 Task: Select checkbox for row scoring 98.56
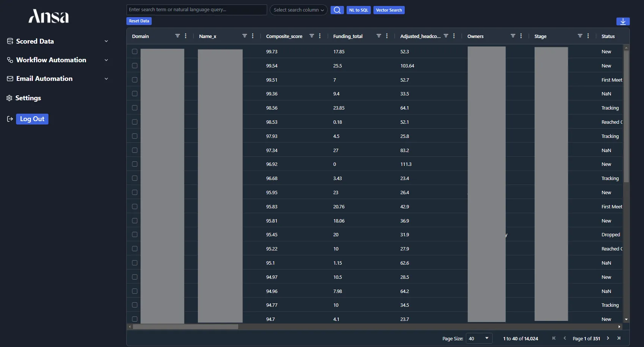tap(135, 108)
